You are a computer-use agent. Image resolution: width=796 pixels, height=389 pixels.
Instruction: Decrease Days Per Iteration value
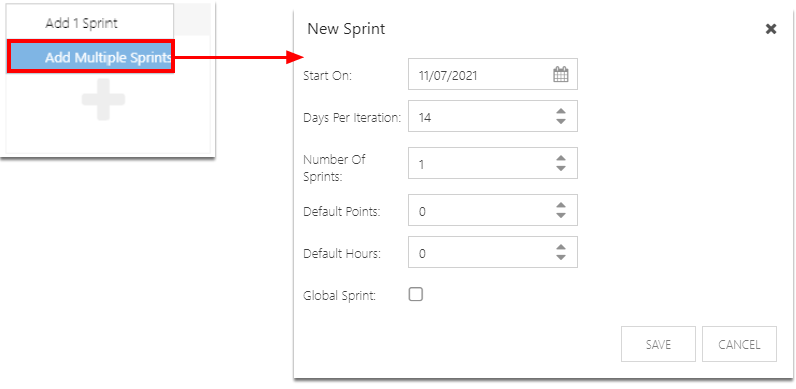[x=560, y=121]
